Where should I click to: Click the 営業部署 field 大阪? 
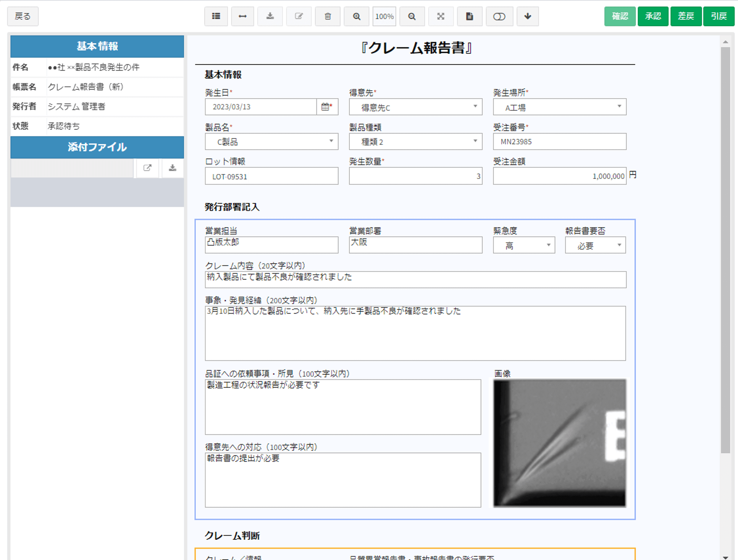[415, 245]
